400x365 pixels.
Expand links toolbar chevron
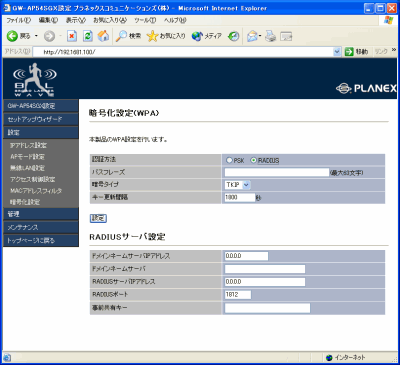pyautogui.click(x=394, y=50)
